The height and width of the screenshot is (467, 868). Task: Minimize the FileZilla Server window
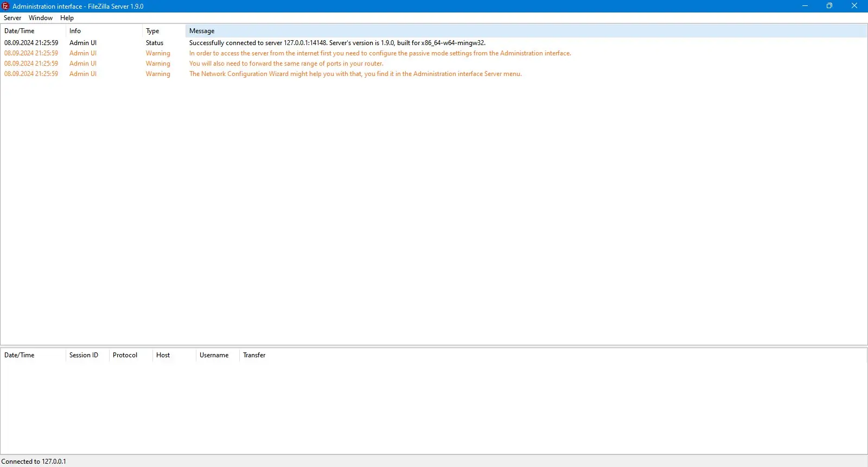(805, 6)
